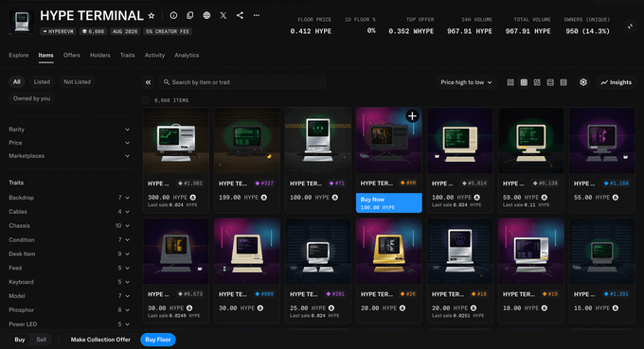Open thumbnail of item #1,981
The width and height of the screenshot is (644, 349).
[176, 141]
